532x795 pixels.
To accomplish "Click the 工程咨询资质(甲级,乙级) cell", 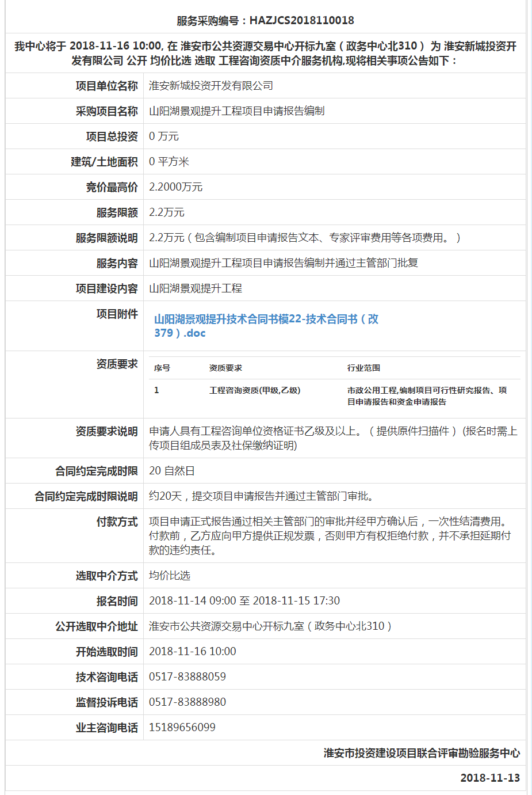I will (x=255, y=390).
